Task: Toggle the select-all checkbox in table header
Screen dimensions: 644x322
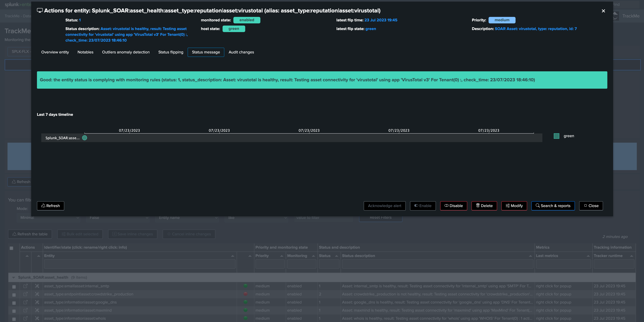Action: coord(11,248)
